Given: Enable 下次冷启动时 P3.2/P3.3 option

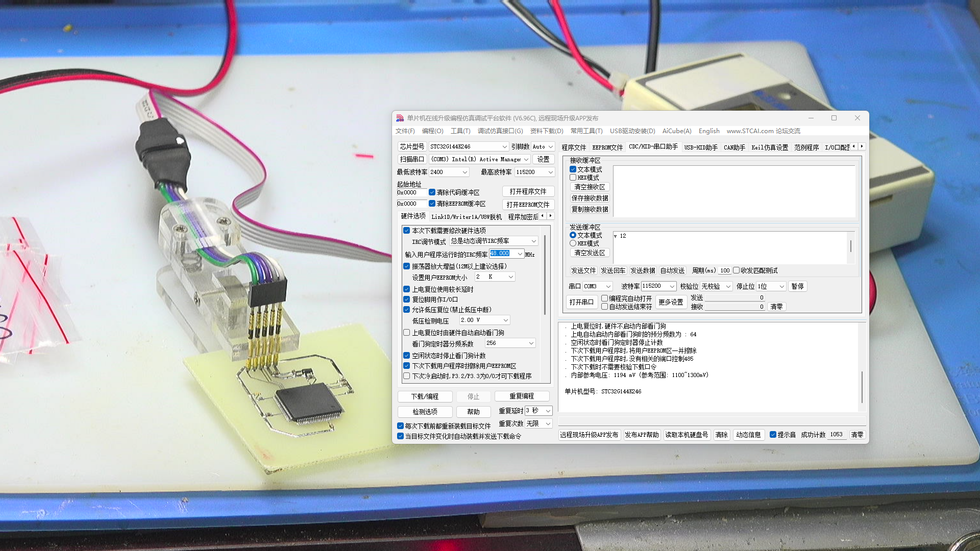Looking at the screenshot, I should (x=407, y=376).
